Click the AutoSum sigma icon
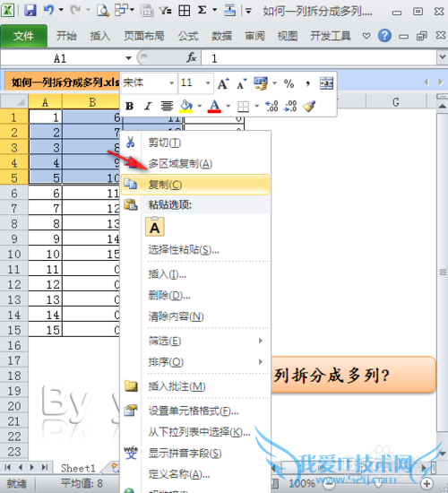 click(202, 11)
